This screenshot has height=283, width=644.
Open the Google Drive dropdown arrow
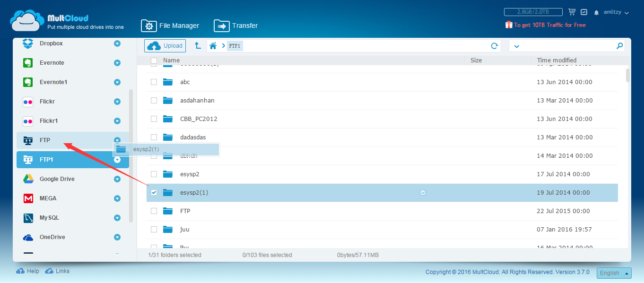117,179
